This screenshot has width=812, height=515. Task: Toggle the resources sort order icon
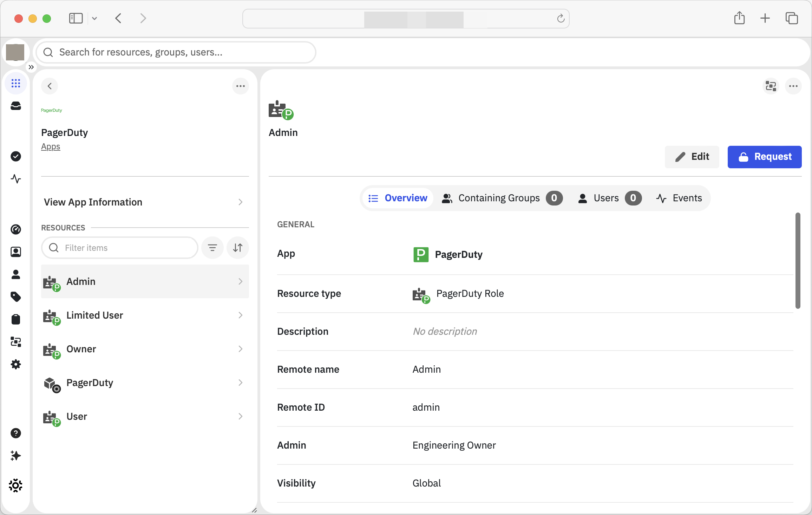coord(238,248)
